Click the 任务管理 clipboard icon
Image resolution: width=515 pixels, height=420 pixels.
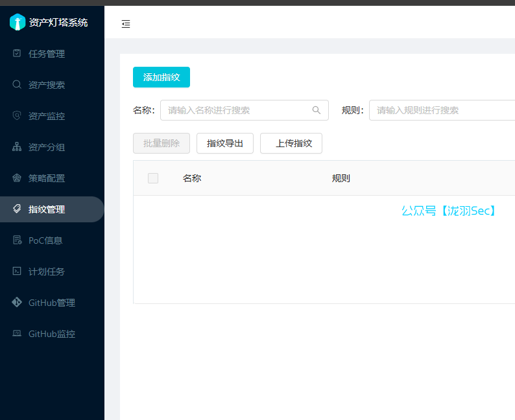(17, 54)
